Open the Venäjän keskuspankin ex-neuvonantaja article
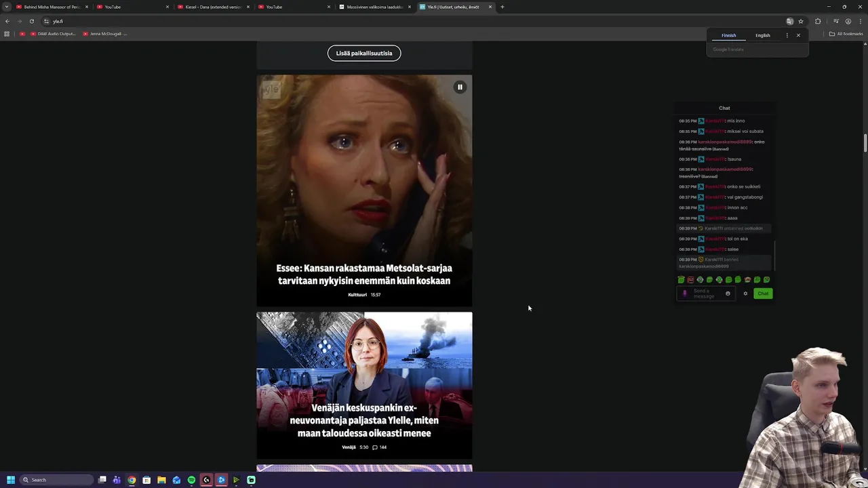The image size is (868, 488). pyautogui.click(x=364, y=420)
